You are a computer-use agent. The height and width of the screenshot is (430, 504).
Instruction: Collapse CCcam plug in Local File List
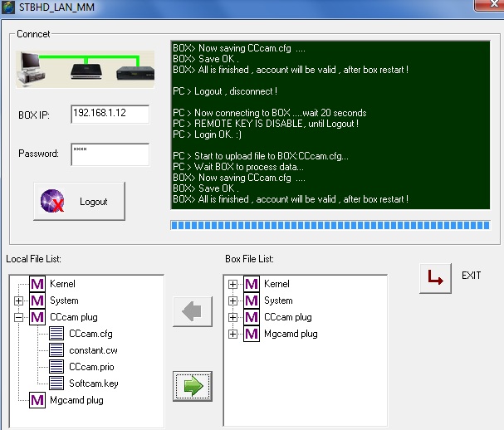(x=18, y=317)
